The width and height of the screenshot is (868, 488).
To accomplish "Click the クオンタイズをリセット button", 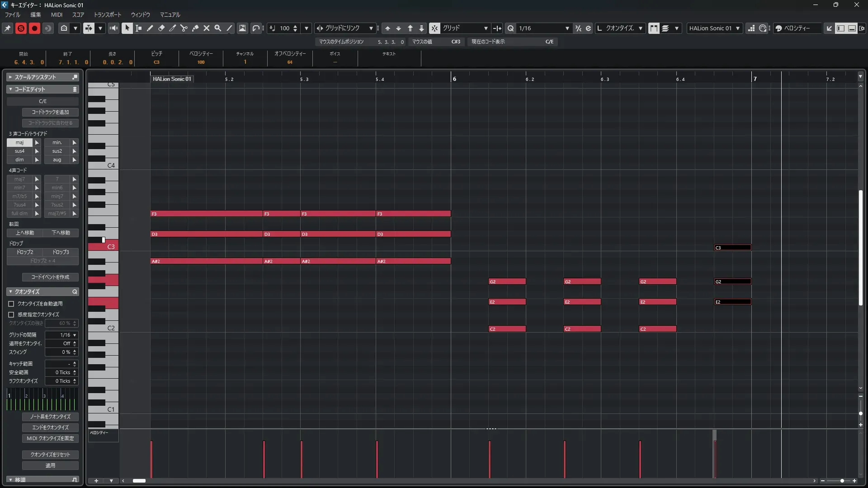I will point(50,455).
